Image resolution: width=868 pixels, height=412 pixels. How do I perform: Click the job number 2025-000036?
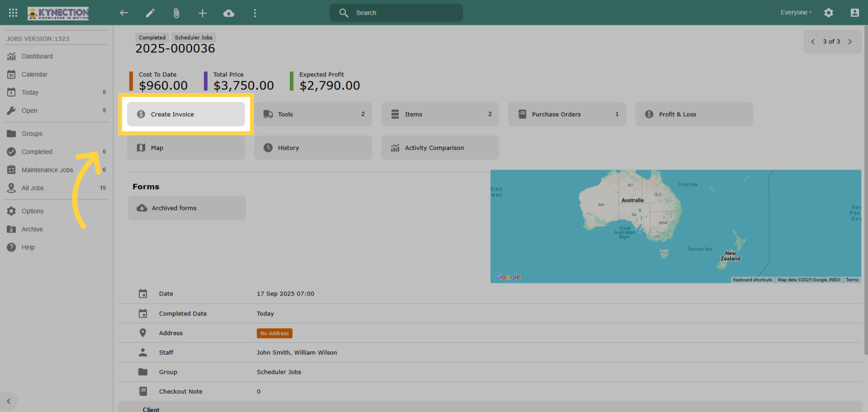pos(175,49)
